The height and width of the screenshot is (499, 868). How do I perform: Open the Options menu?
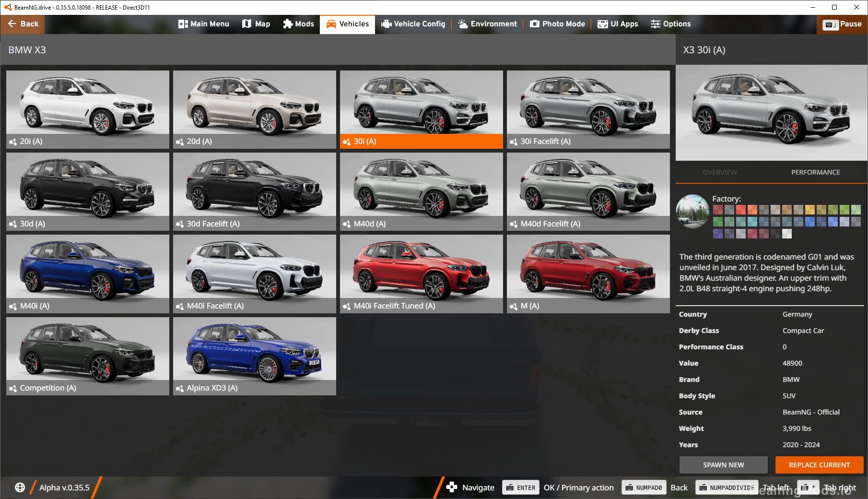coord(670,24)
